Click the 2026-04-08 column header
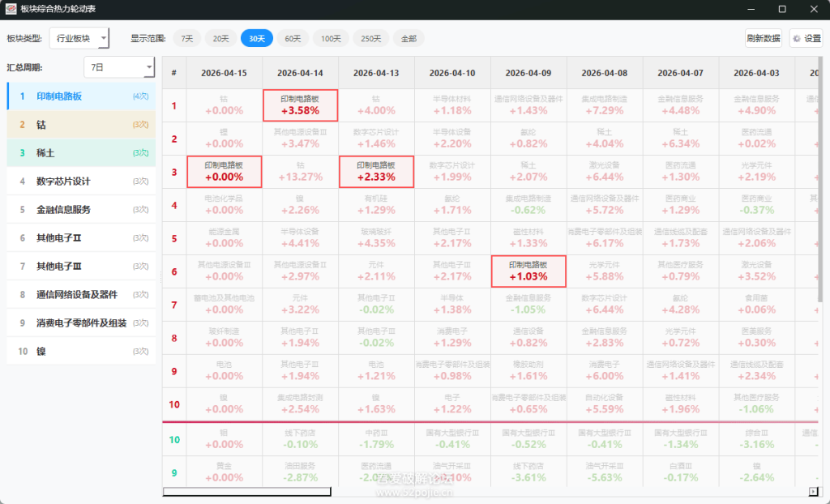Image resolution: width=830 pixels, height=504 pixels. [605, 73]
